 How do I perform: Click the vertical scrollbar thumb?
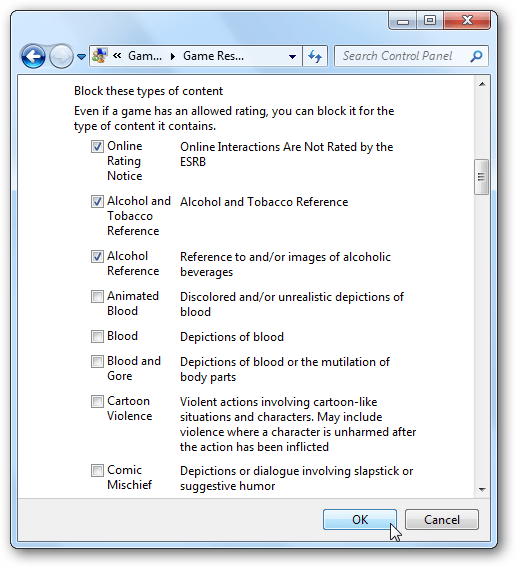481,177
